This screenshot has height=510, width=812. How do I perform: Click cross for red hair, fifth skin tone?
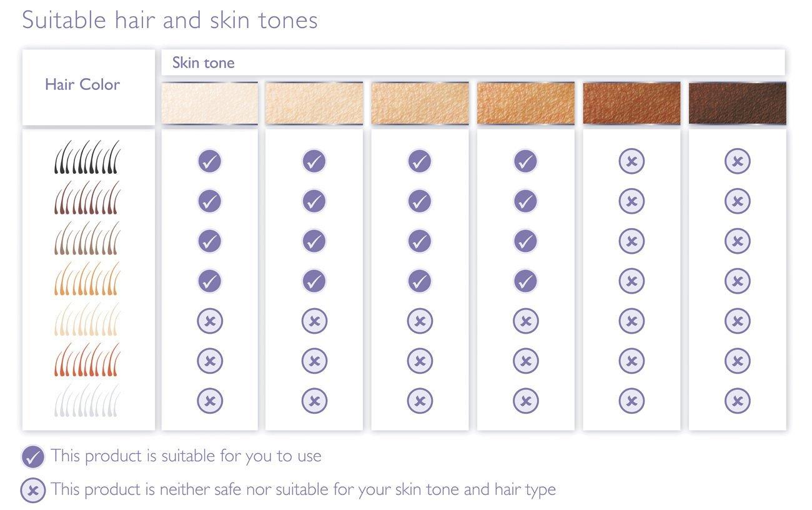631,361
